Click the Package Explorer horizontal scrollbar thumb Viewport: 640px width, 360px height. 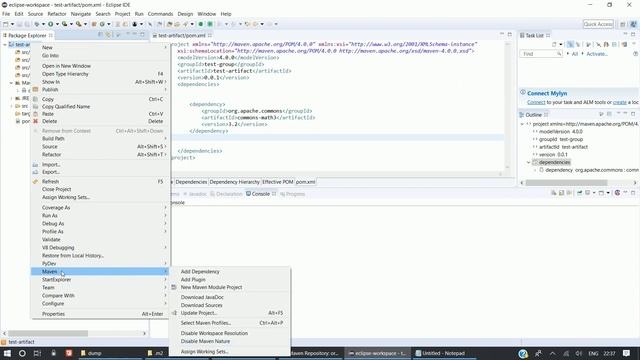[48, 333]
